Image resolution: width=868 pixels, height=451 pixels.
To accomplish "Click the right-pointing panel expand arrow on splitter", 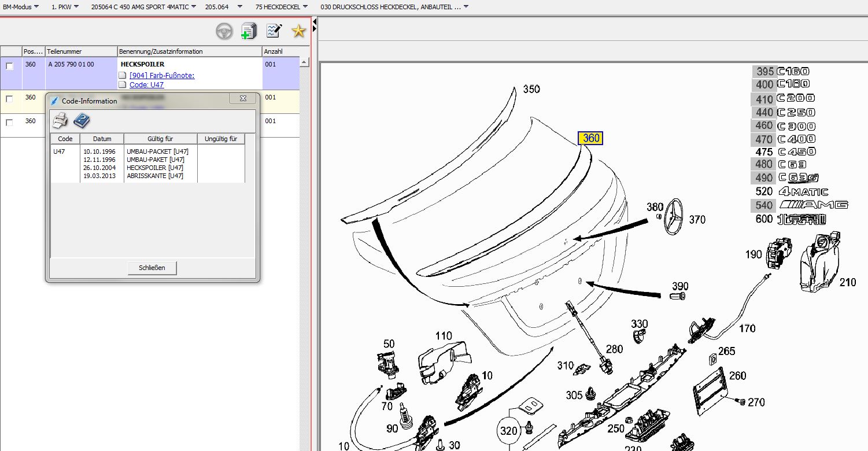I will 315,28.
